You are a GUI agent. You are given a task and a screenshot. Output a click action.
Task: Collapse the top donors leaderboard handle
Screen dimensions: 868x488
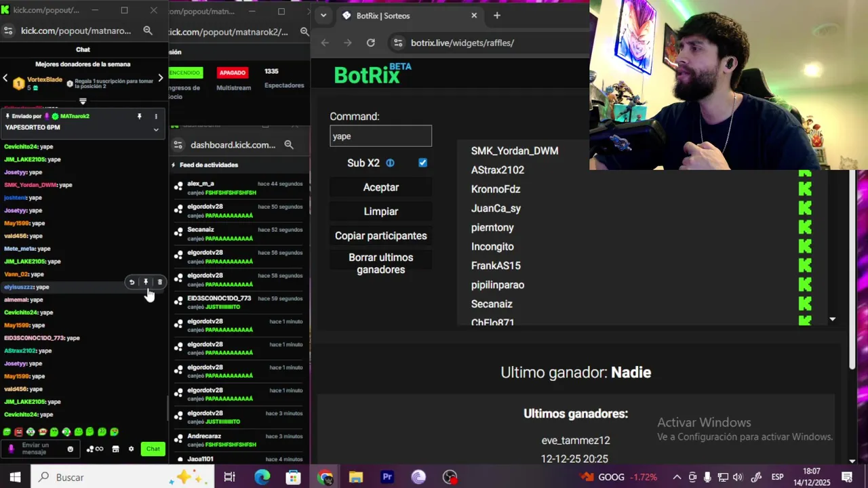coord(83,101)
